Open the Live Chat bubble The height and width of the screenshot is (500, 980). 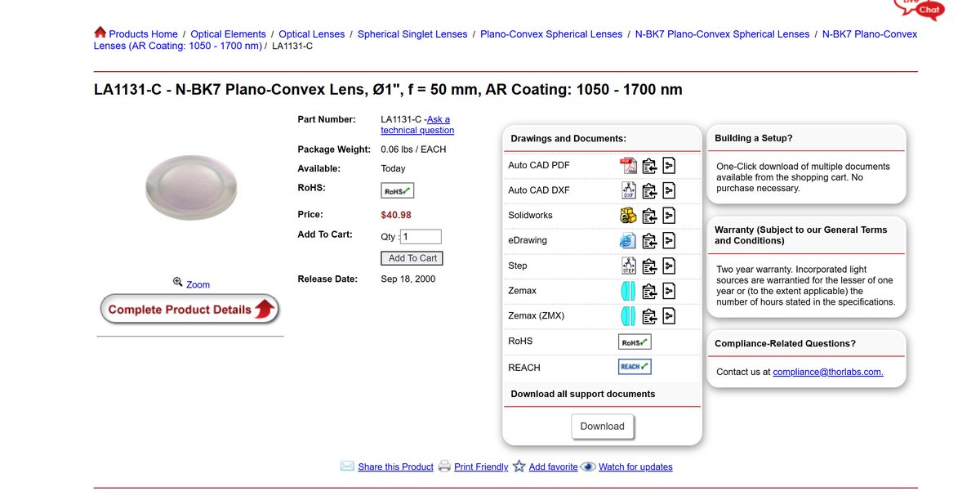coord(920,8)
